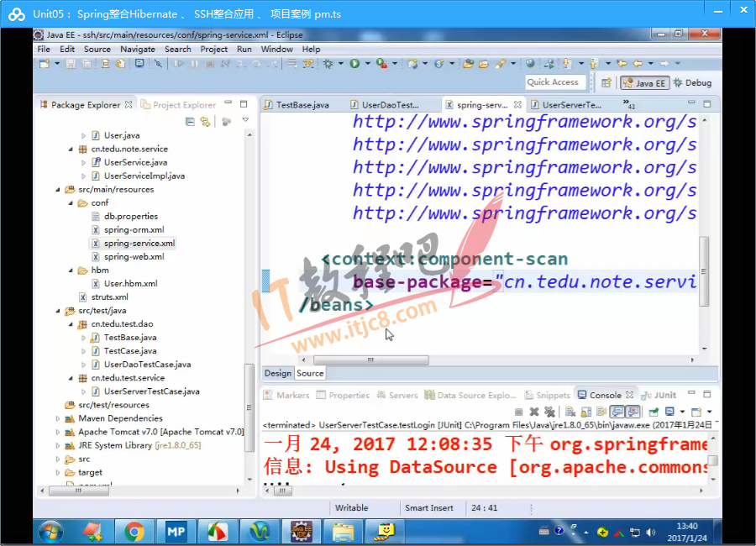Screen dimensions: 756x546
Task: Collapse the src/main/resources folder
Action: [x=57, y=190]
